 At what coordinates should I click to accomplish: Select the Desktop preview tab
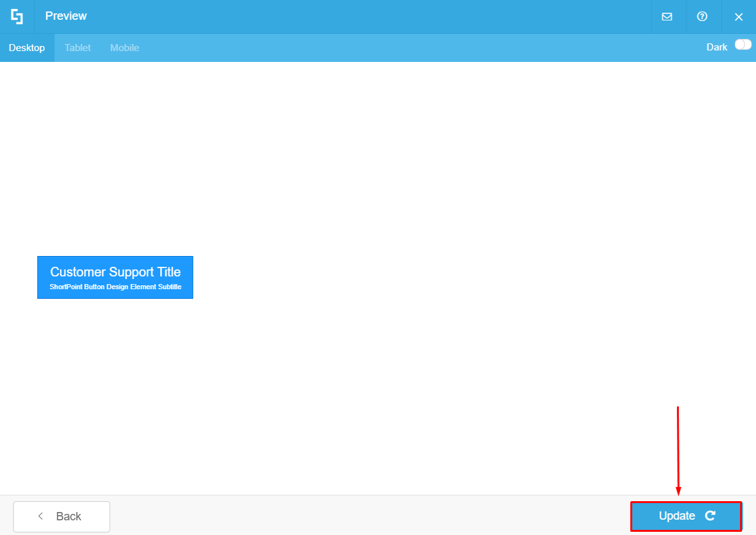pyautogui.click(x=27, y=47)
